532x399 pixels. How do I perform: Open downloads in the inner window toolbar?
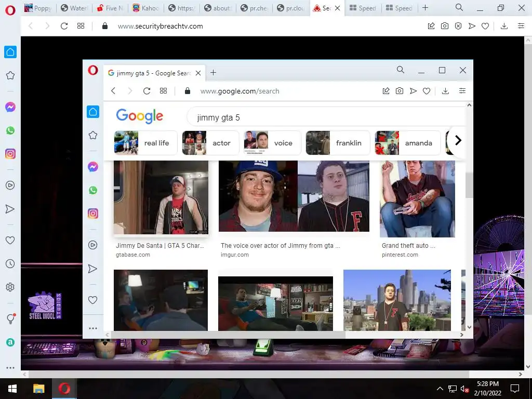tap(445, 90)
